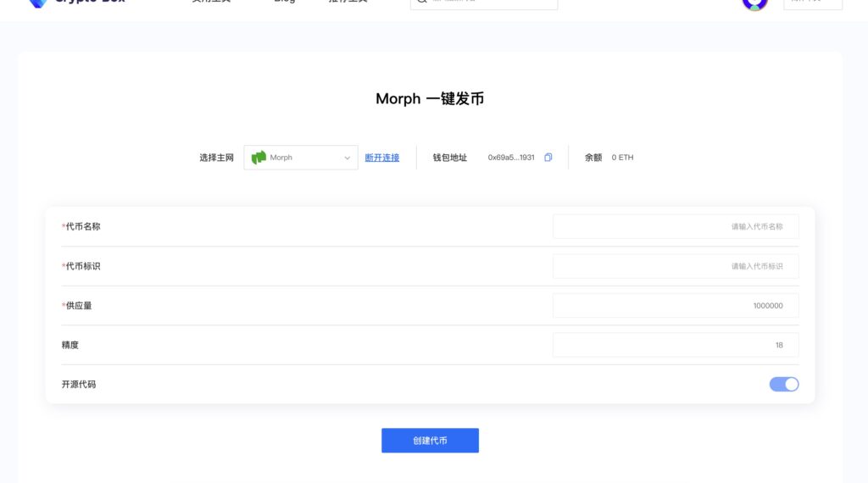Click the wallet address 0x69a5...1931
This screenshot has width=868, height=483.
click(x=511, y=158)
